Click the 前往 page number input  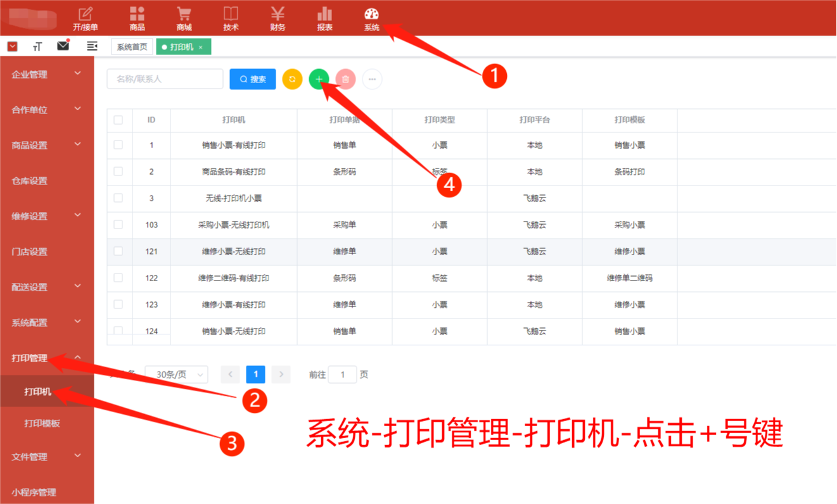[x=342, y=375]
